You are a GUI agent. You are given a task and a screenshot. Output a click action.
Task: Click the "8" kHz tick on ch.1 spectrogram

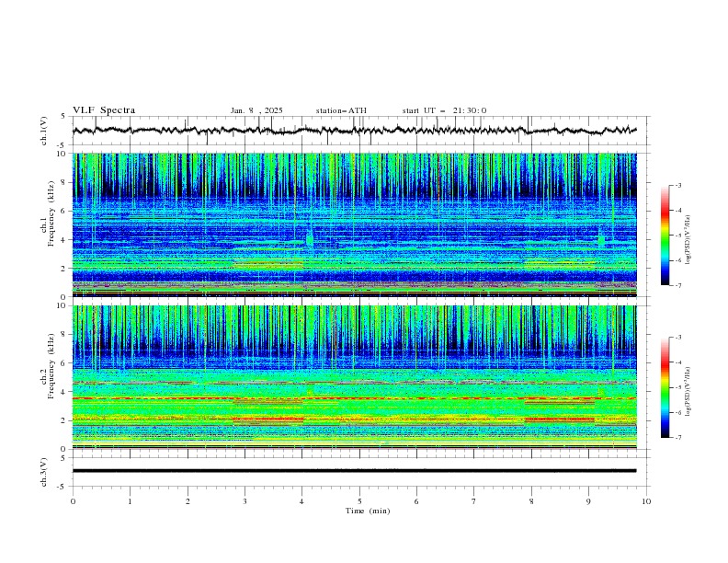click(x=64, y=182)
